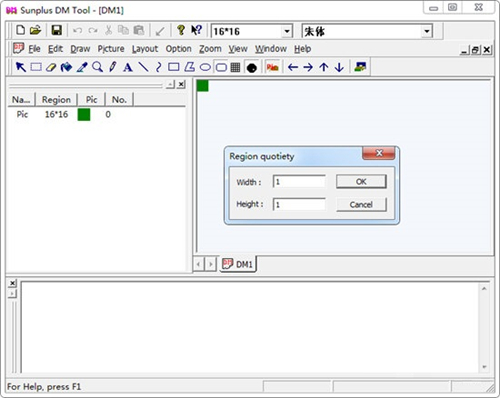500x398 pixels.
Task: Click the green swatch in Pic row
Action: click(84, 114)
